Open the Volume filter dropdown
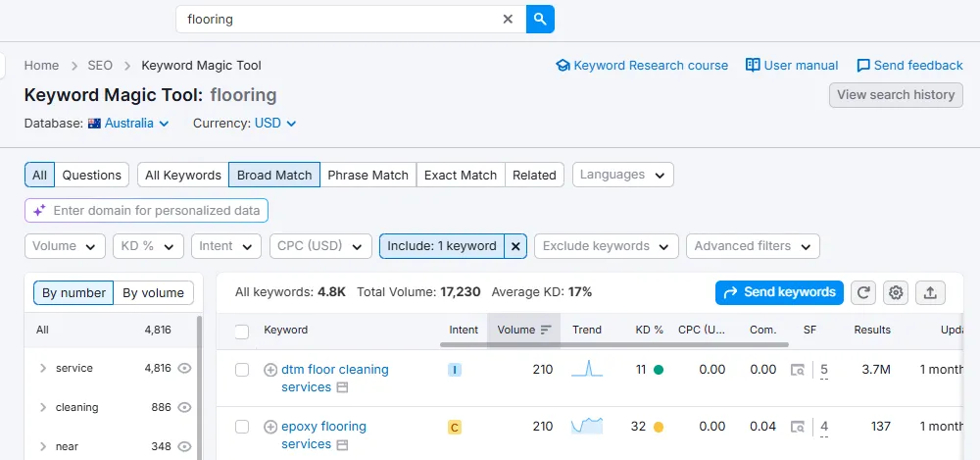The height and width of the screenshot is (460, 980). pyautogui.click(x=65, y=246)
